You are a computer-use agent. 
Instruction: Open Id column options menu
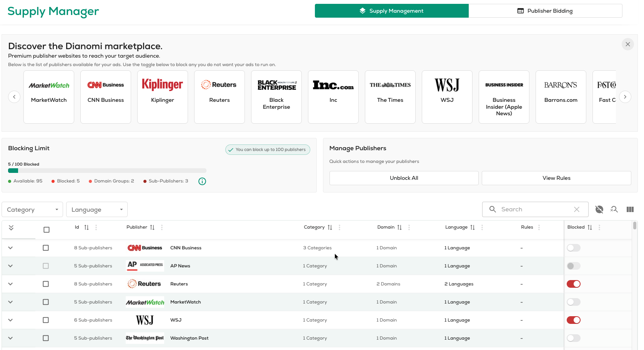click(96, 227)
